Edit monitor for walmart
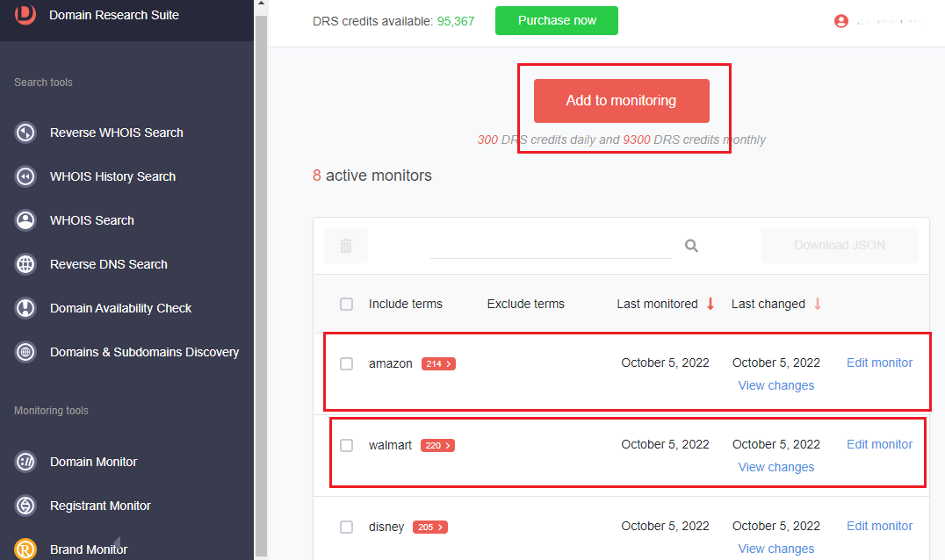This screenshot has height=560, width=945. pyautogui.click(x=879, y=444)
